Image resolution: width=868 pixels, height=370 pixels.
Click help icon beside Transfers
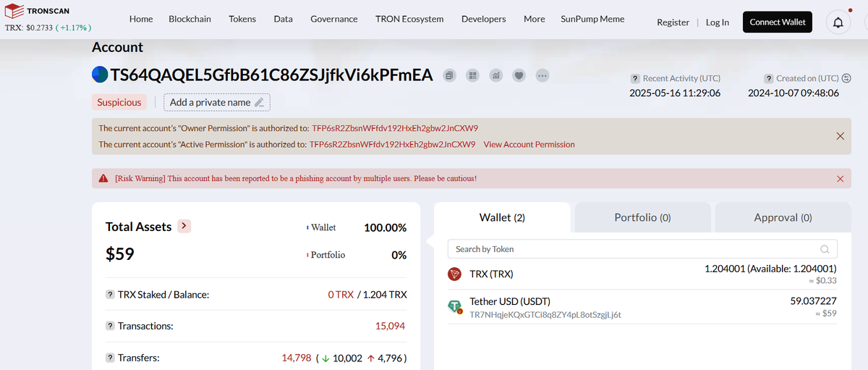pos(110,358)
